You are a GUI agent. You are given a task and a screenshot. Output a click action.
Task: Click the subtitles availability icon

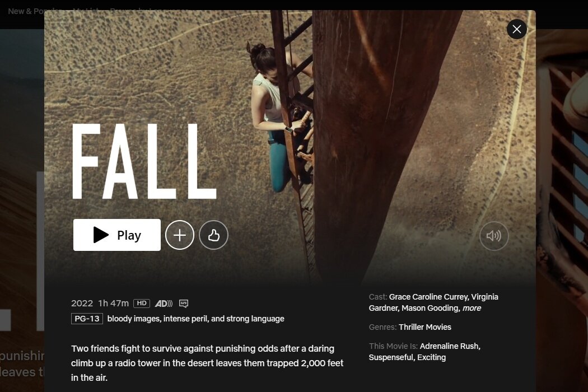click(x=183, y=304)
